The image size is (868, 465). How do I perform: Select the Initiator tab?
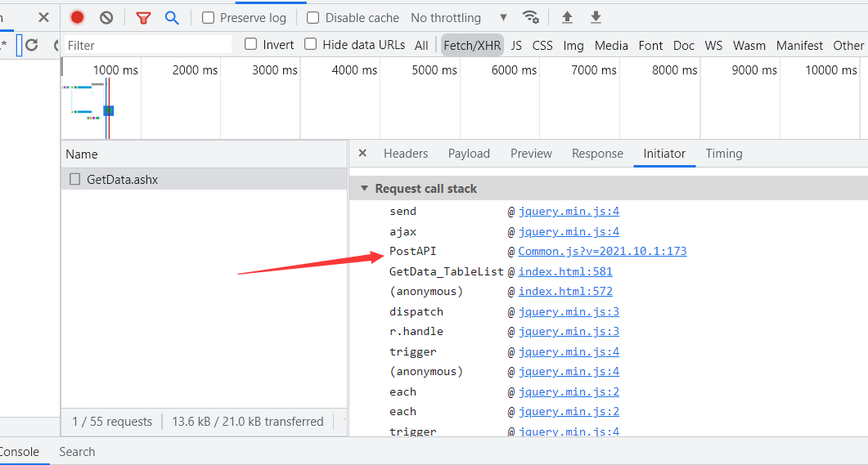click(x=664, y=154)
